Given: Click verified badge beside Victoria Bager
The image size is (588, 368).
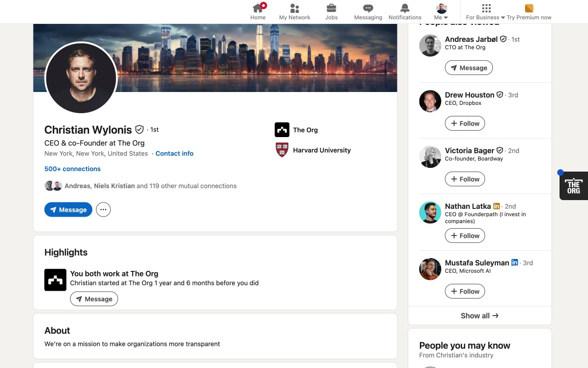Looking at the screenshot, I should [x=500, y=150].
